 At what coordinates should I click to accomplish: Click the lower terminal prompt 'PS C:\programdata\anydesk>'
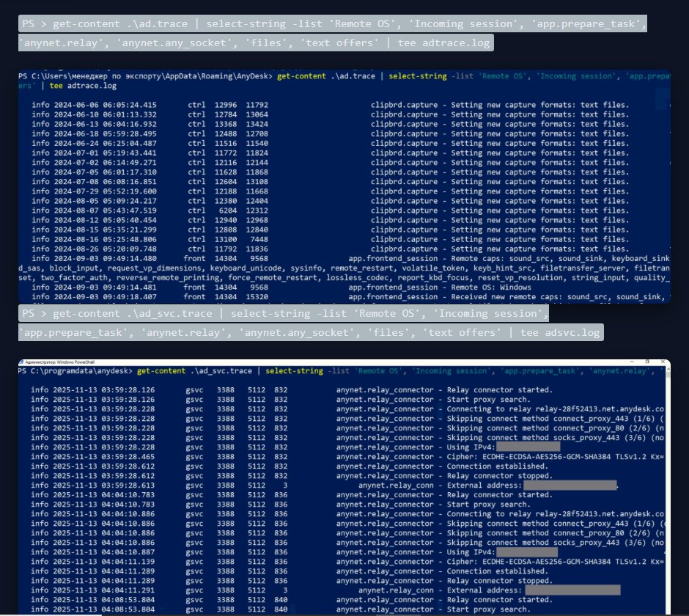[x=75, y=371]
